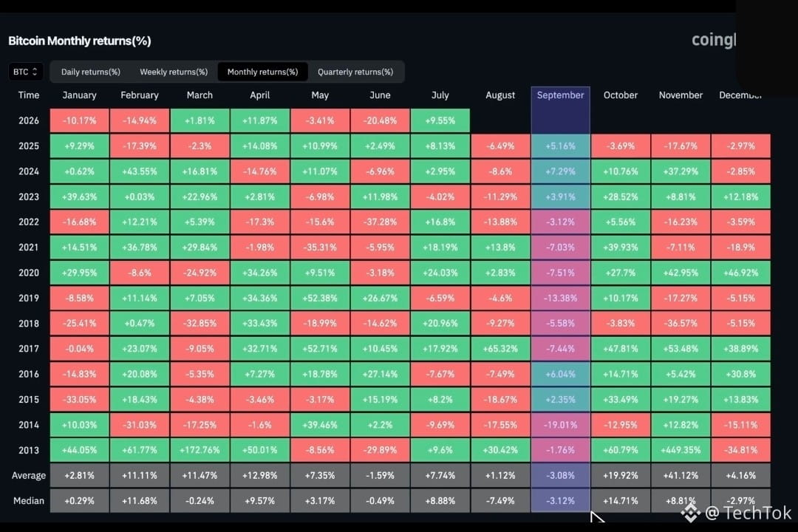Click the +33.49% cell for October 2015
This screenshot has height=532, width=798.
[621, 400]
